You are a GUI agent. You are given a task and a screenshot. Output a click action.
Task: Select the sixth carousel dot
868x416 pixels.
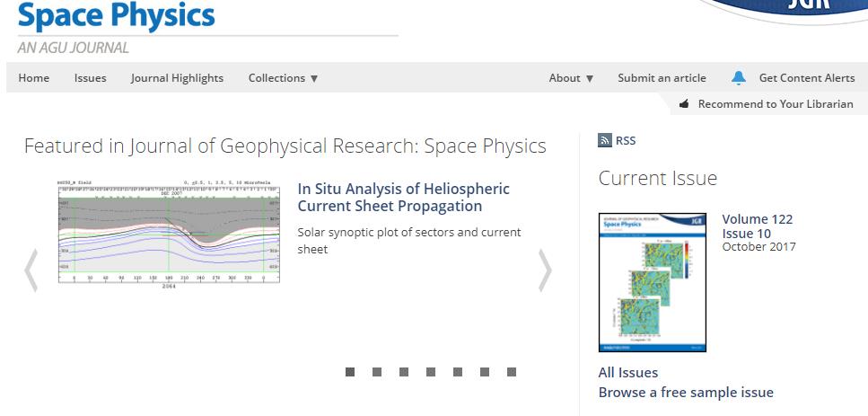click(x=485, y=372)
